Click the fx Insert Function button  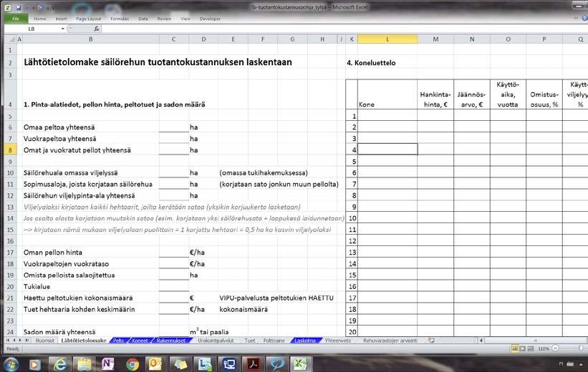[x=97, y=29]
